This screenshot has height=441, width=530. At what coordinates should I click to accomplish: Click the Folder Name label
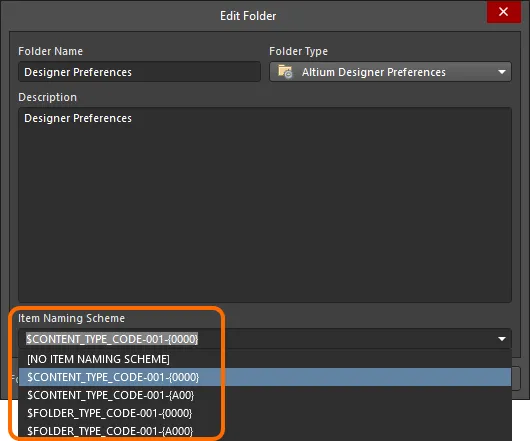point(50,51)
